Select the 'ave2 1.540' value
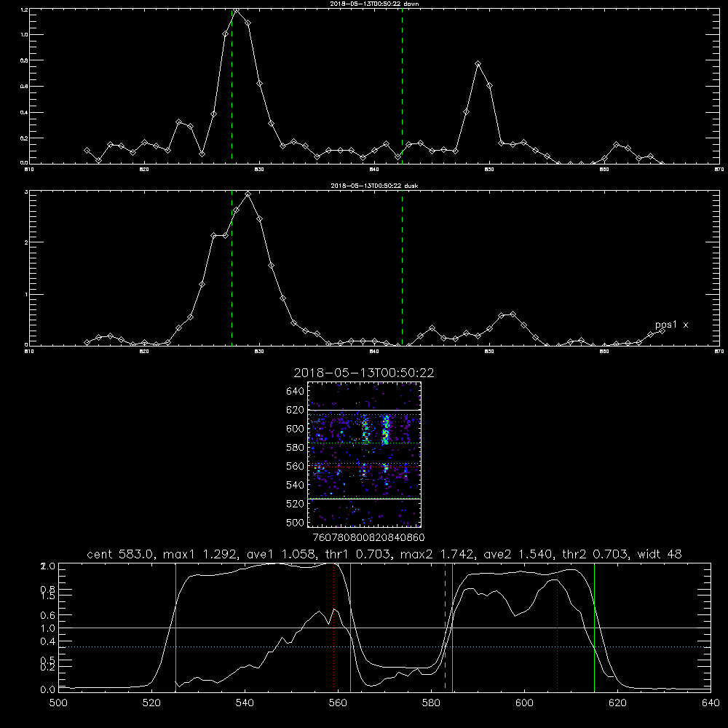Screen dimensions: 728x728 tap(518, 554)
